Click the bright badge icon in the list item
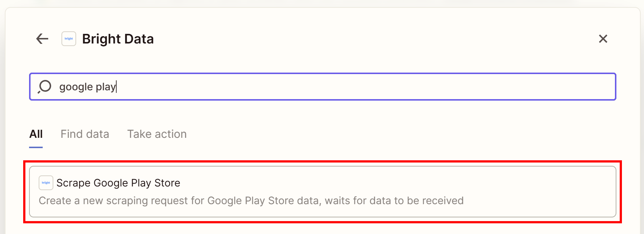The width and height of the screenshot is (644, 234). [46, 182]
